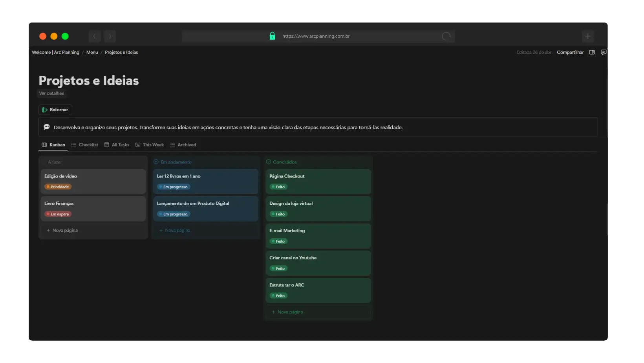Open a new tab with plus icon
Viewport: 644px width, 363px height.
click(x=587, y=36)
